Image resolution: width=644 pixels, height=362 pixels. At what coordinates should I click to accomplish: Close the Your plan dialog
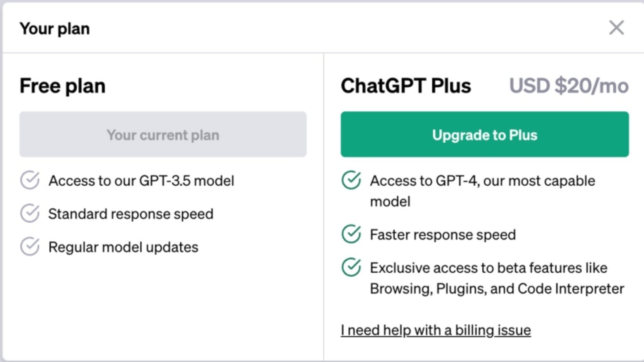point(616,28)
